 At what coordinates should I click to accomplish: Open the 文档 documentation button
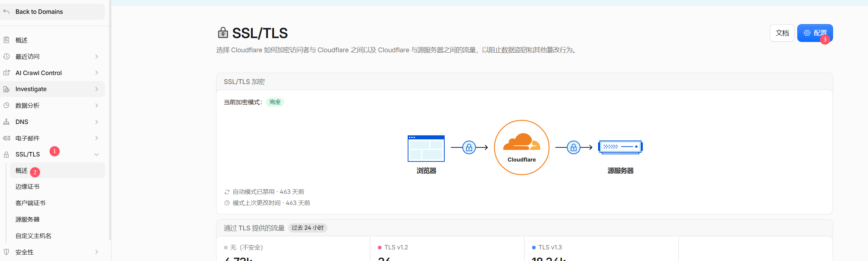click(x=782, y=33)
